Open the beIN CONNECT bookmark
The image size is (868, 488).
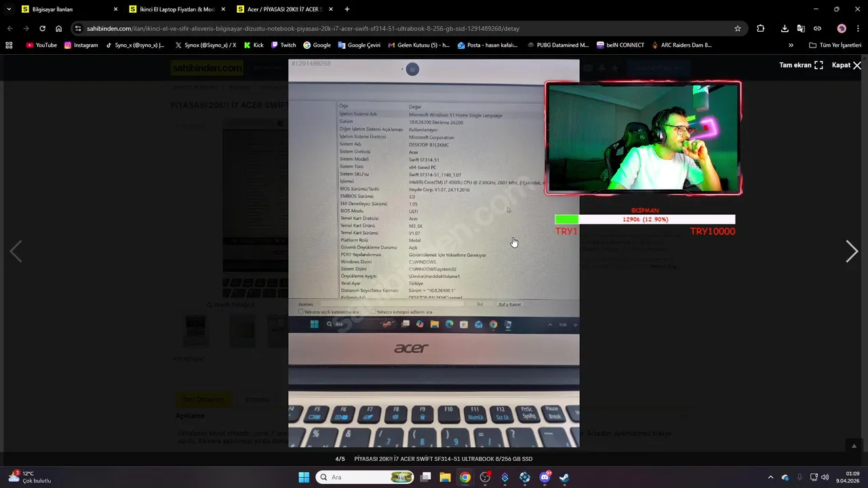coord(620,45)
